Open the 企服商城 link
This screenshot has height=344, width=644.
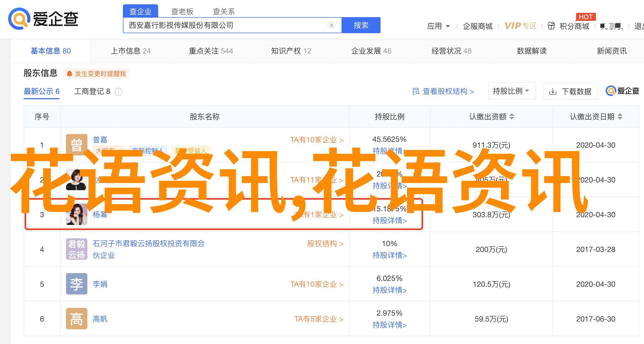[478, 26]
